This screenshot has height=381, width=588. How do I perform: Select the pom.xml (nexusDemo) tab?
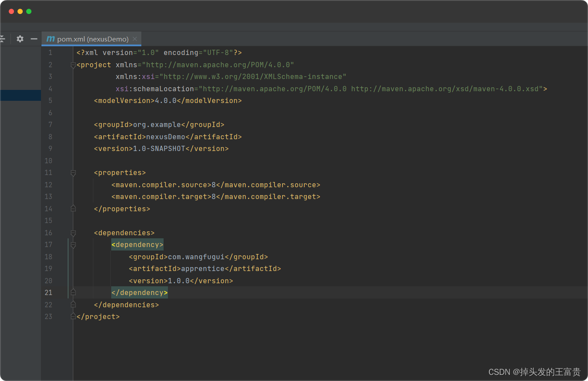[x=92, y=39]
